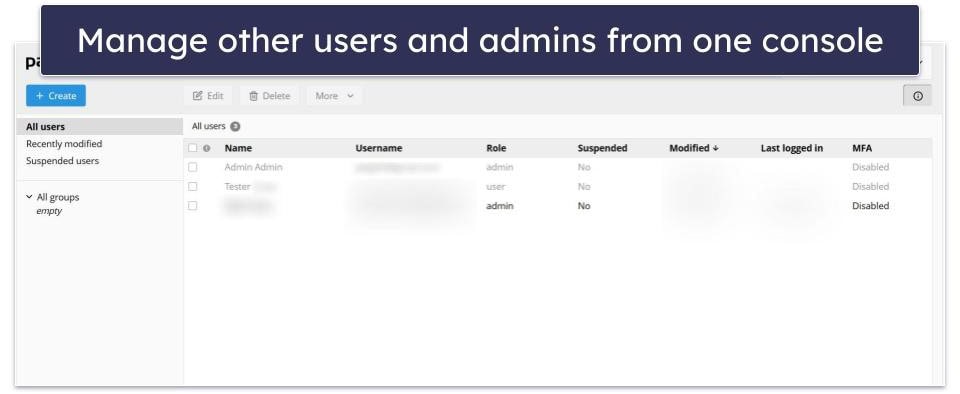The image size is (960, 394).
Task: Click the Edit pencil icon
Action: [x=197, y=96]
